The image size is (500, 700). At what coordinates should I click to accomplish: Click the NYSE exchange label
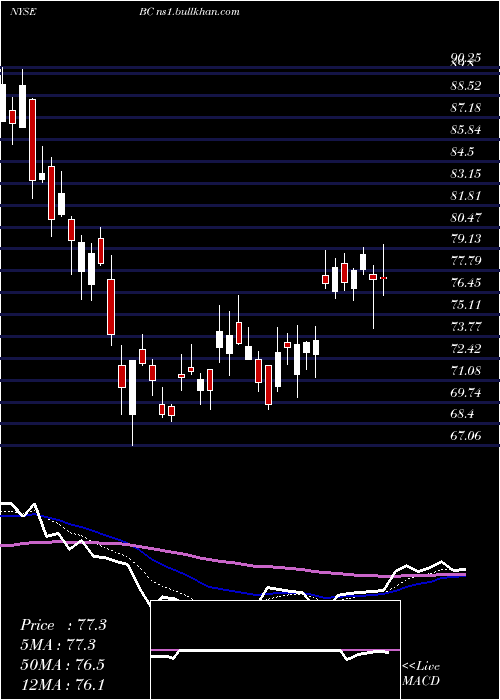[x=23, y=12]
